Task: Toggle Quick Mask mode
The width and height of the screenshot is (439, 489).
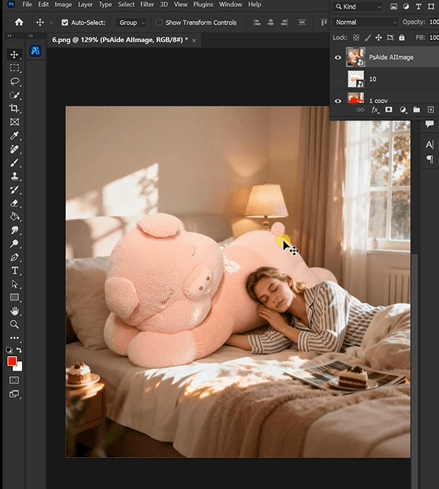Action: click(x=14, y=380)
